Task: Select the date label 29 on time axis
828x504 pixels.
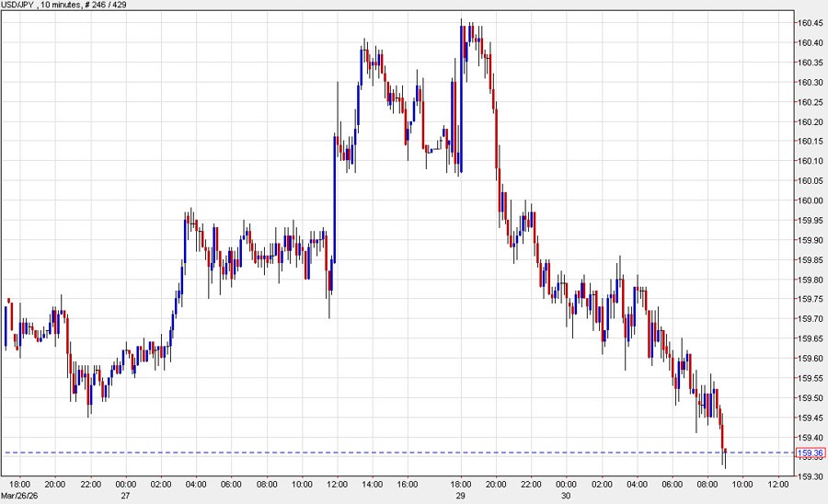Action: coord(461,496)
